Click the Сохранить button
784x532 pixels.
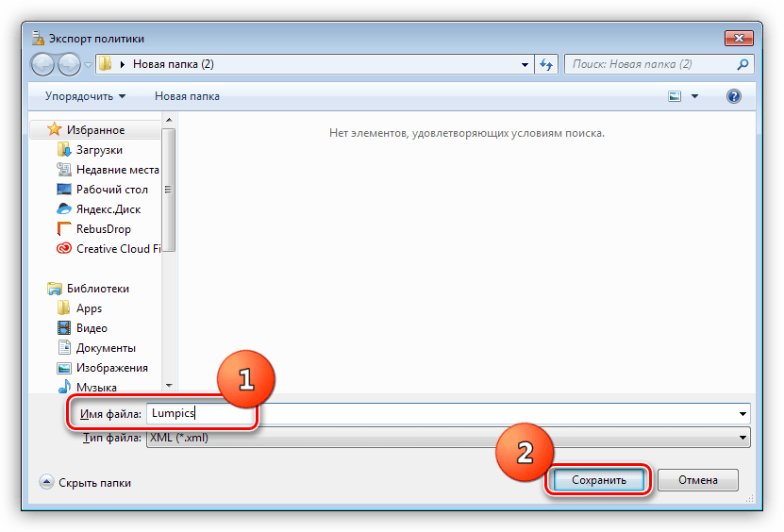[x=598, y=480]
